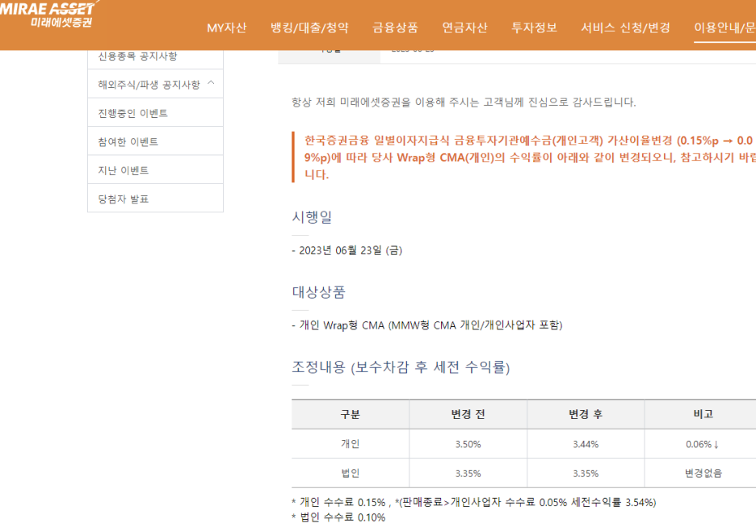The height and width of the screenshot is (532, 756).
Task: Select the 조정내용 (보수차감 후 세전 수익률) heading
Action: click(401, 367)
